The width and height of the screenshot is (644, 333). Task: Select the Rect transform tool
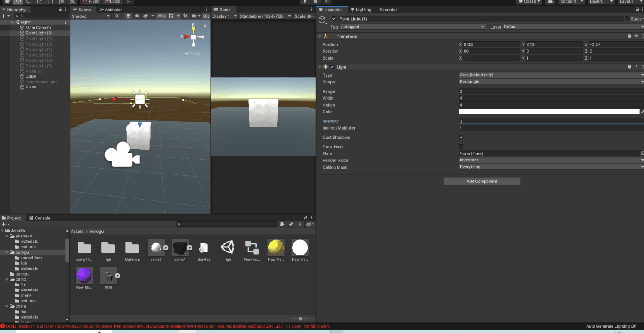pos(51,2)
